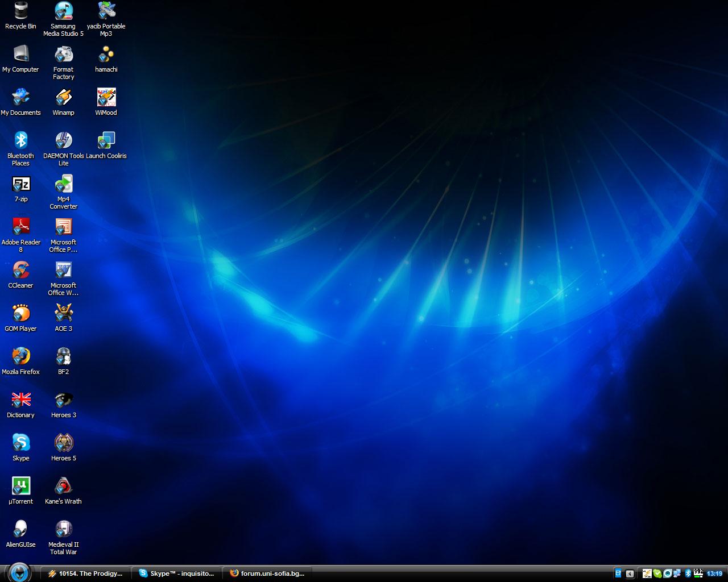Viewport: 728px width, 582px height.
Task: Launch Mozila Firefox desktop icon
Action: pyautogui.click(x=20, y=357)
